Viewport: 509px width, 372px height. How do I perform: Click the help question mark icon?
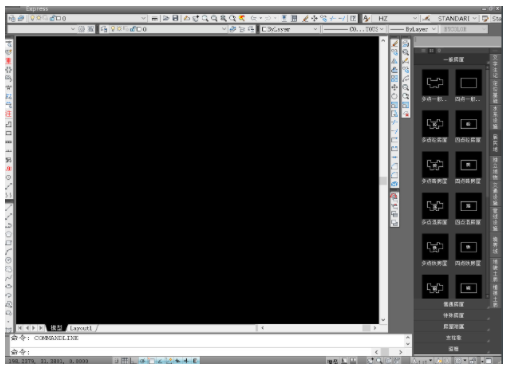[353, 18]
